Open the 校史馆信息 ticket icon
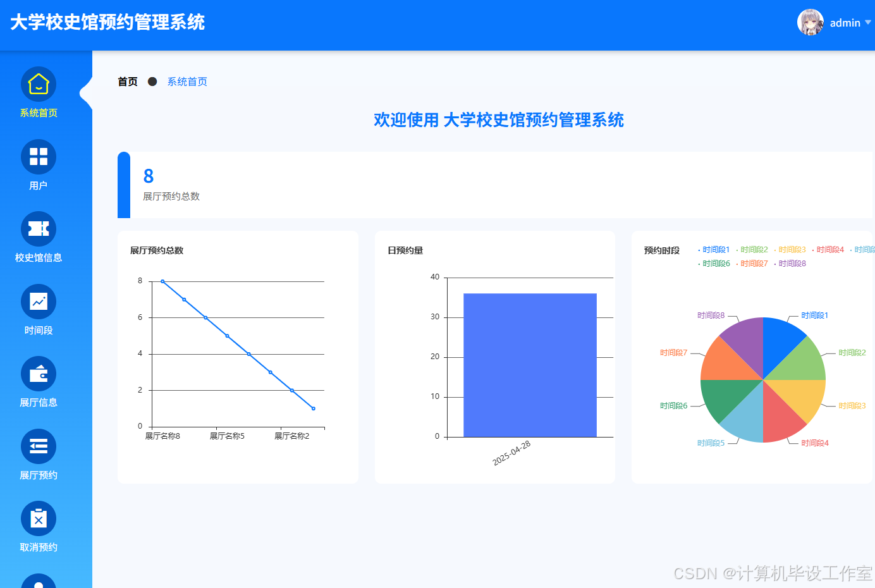 (x=39, y=229)
